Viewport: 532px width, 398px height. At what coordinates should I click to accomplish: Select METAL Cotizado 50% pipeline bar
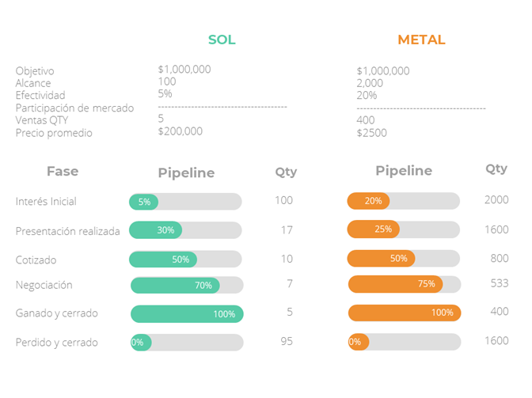pyautogui.click(x=403, y=259)
